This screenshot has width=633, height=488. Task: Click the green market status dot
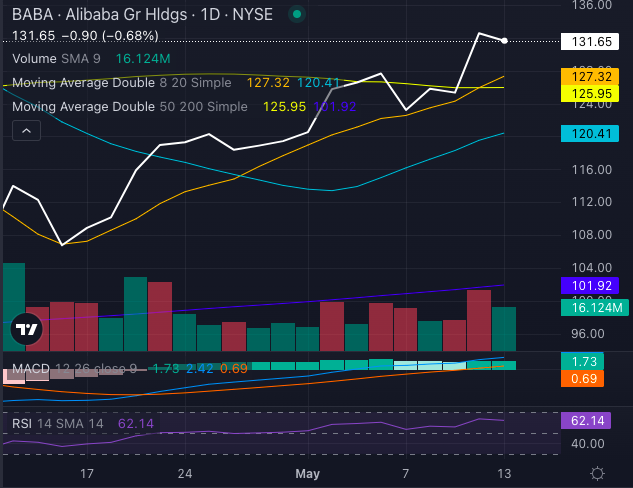[x=297, y=15]
